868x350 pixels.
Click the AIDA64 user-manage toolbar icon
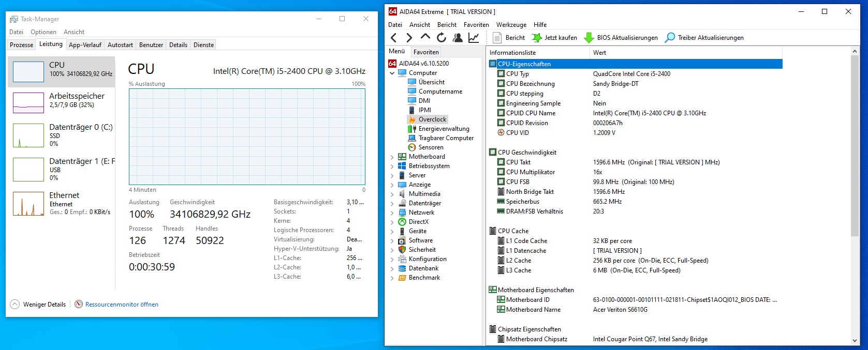pyautogui.click(x=458, y=37)
